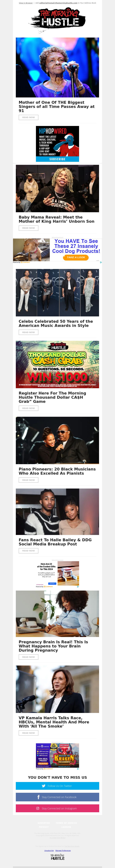
Task: Click the Unsubscribe link
Action: [x=49, y=851]
